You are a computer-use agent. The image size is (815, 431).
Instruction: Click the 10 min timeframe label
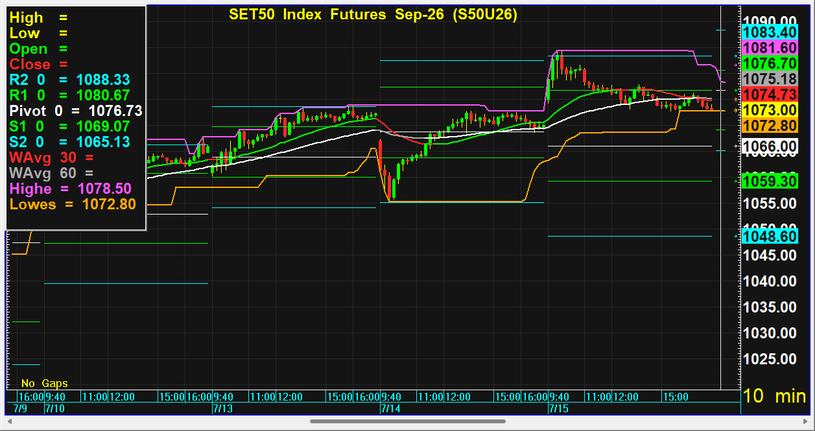[774, 397]
